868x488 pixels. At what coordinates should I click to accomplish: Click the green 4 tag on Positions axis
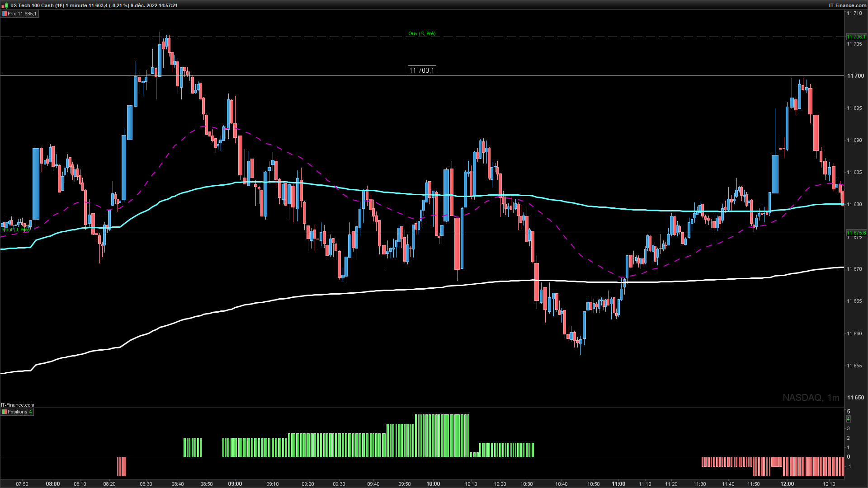(849, 419)
